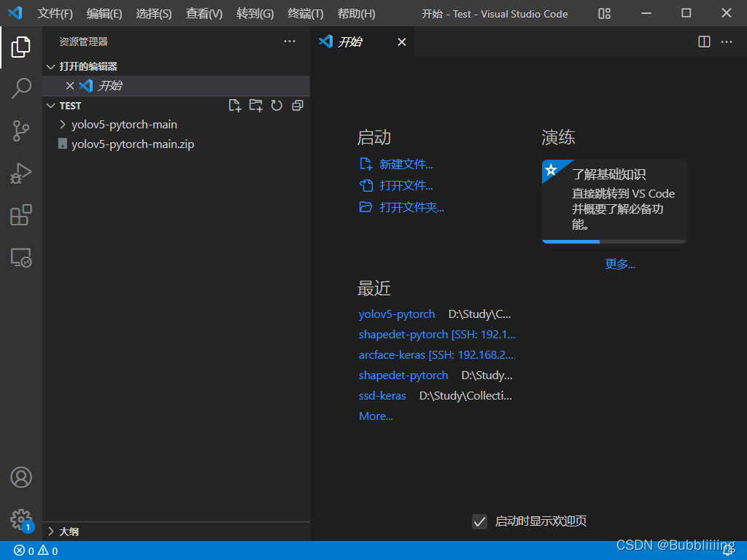This screenshot has height=560, width=747.
Task: Select the 开始 editor tab
Action: [362, 42]
